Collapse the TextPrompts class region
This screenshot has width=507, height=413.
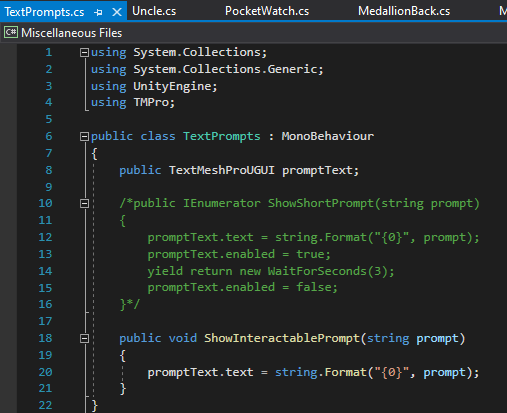[84, 136]
